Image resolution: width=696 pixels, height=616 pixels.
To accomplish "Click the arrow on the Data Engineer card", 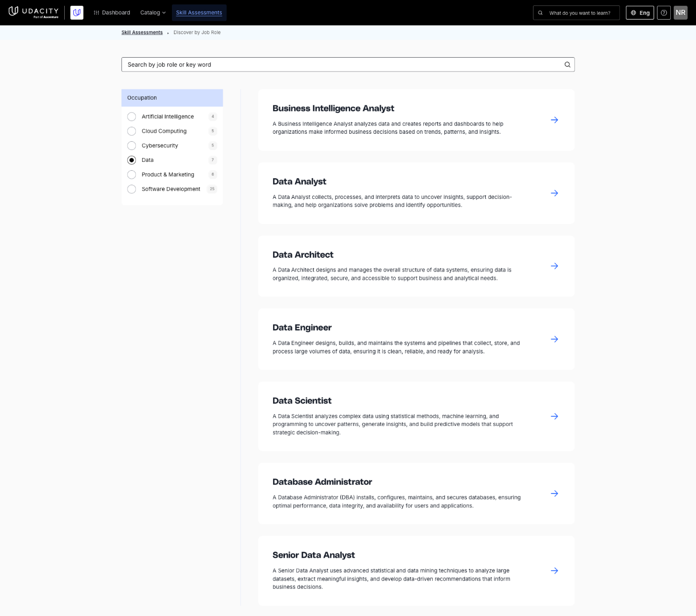I will click(554, 339).
